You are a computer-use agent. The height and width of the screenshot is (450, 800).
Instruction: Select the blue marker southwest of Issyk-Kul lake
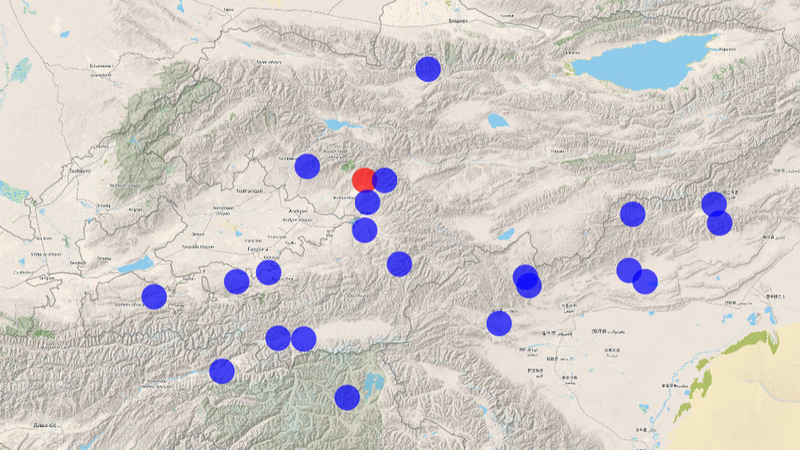coord(632,213)
